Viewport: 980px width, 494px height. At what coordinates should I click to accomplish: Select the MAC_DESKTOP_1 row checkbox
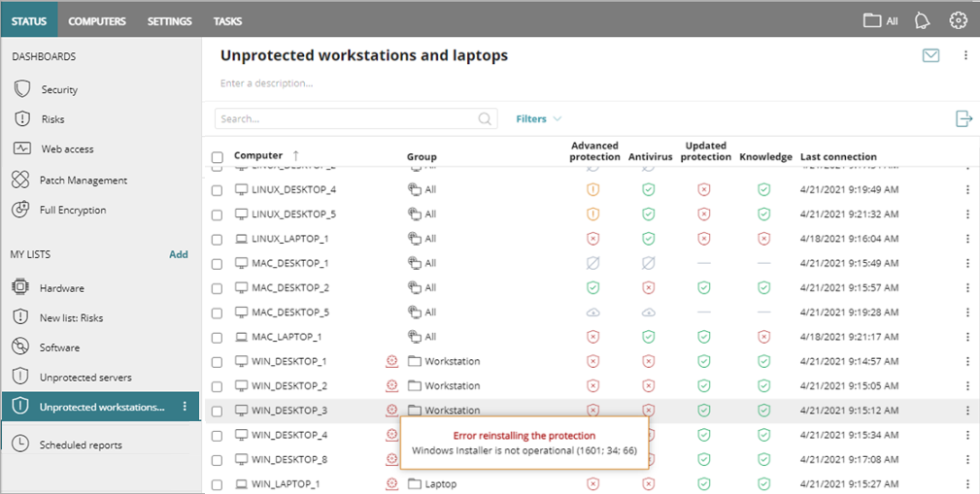[217, 264]
